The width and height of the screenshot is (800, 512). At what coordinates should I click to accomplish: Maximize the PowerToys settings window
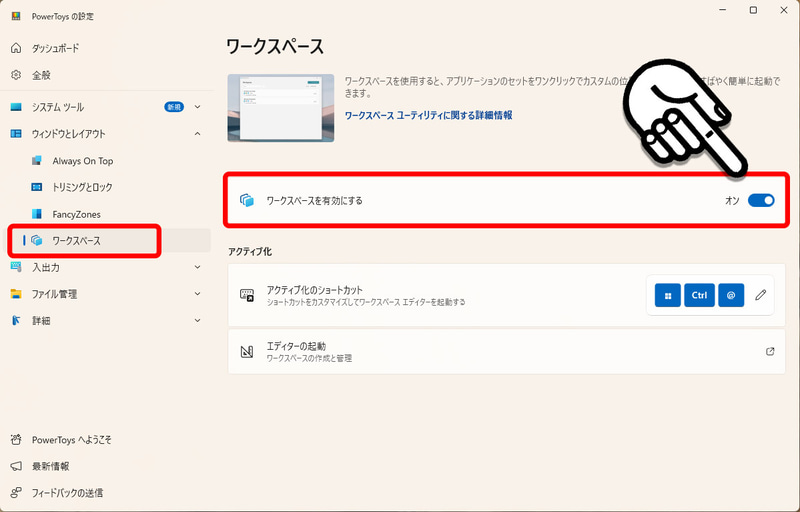(753, 10)
